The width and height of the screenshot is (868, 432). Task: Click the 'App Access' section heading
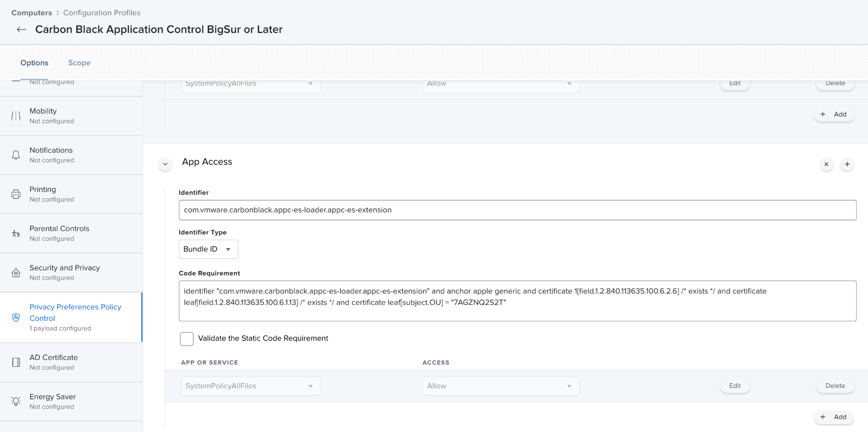(x=207, y=162)
